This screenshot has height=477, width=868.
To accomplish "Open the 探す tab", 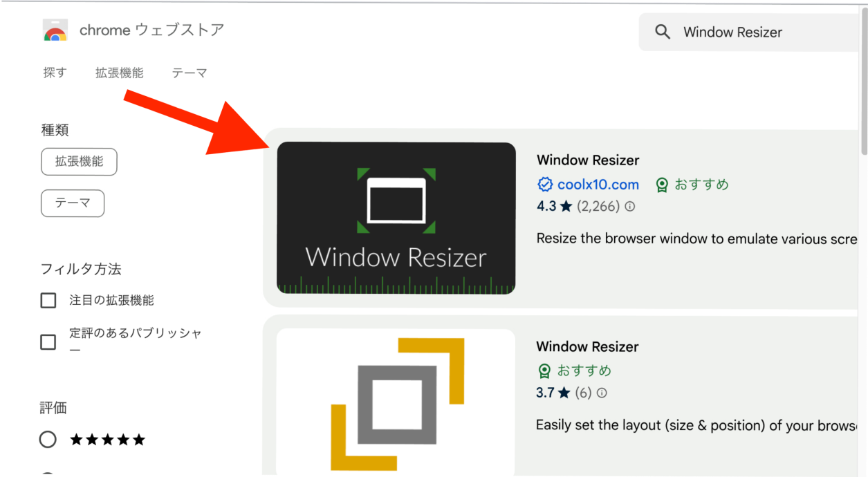I will pos(55,73).
